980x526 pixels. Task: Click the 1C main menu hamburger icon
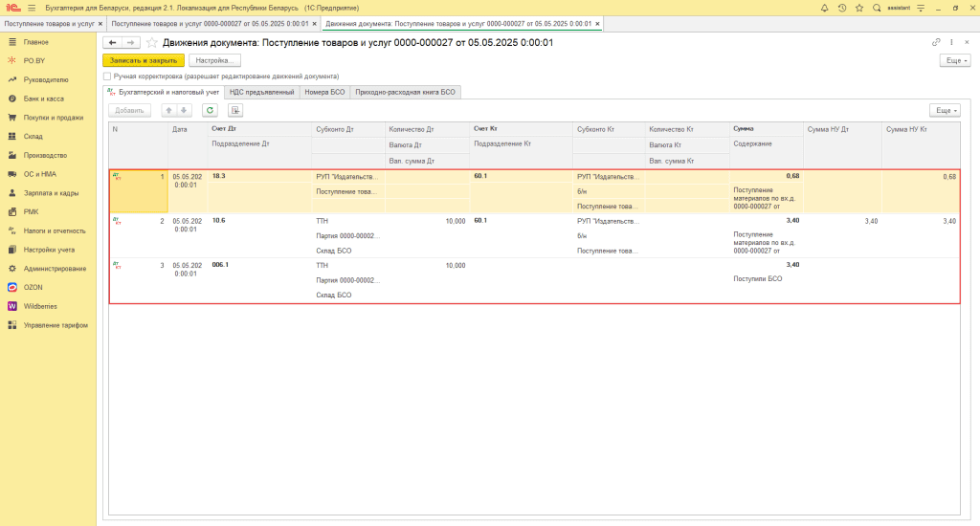(32, 8)
